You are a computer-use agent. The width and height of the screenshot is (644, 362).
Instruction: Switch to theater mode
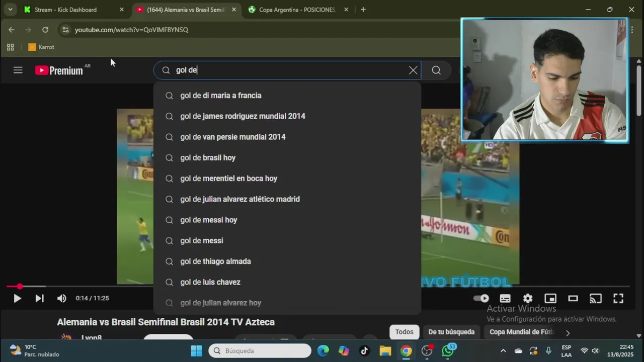click(573, 298)
